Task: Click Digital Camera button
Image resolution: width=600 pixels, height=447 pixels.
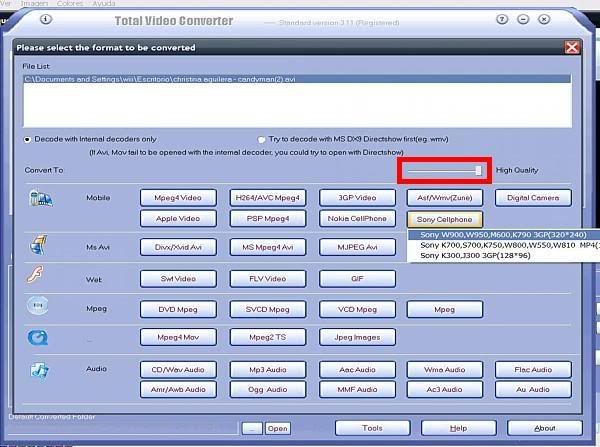Action: 533,198
